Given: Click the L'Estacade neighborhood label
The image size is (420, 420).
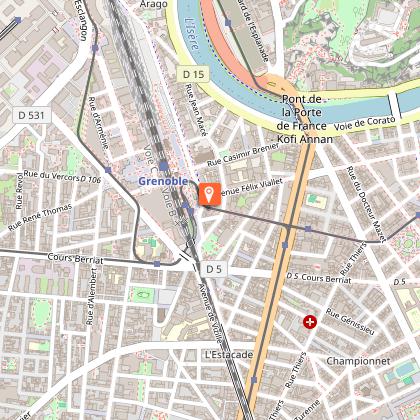Looking at the screenshot, I should (x=229, y=355).
